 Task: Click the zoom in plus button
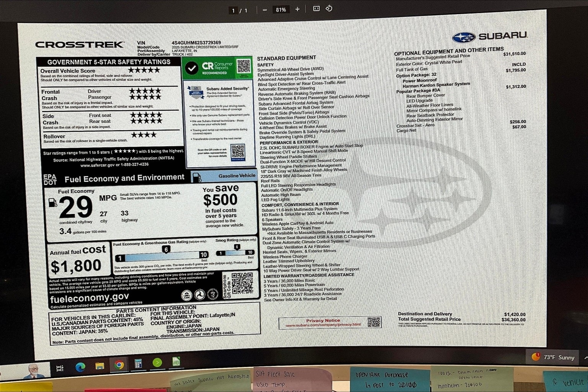click(x=297, y=10)
